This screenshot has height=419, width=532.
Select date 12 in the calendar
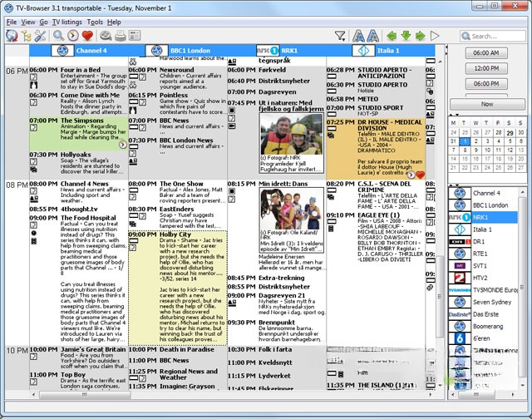[x=510, y=150]
